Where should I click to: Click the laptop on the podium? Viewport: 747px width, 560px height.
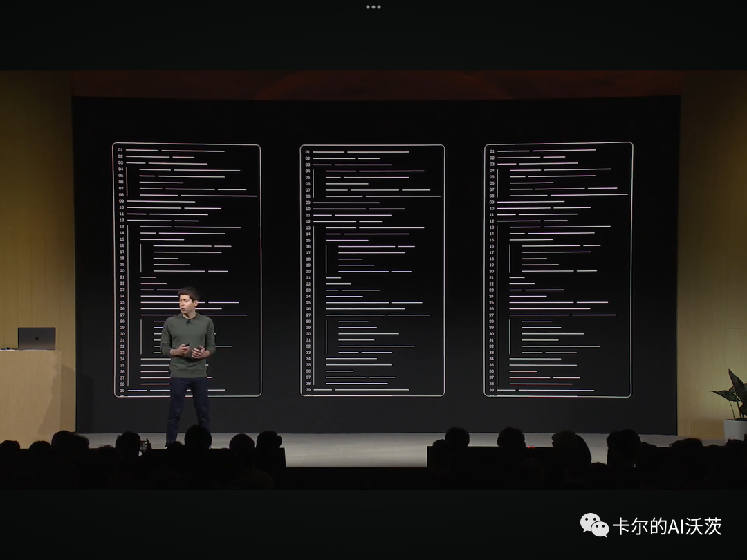click(37, 338)
